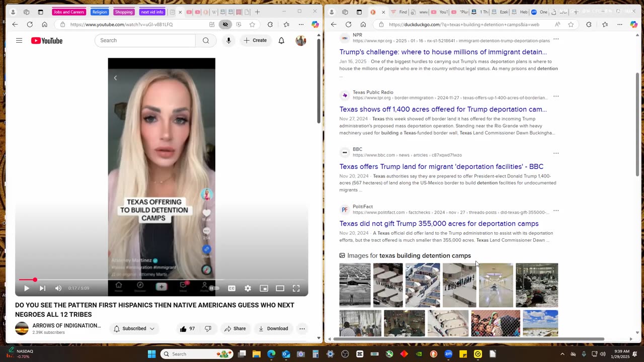Open Texas shows off 1,400 acres result
Screen dimensions: 644x362
coord(443,109)
